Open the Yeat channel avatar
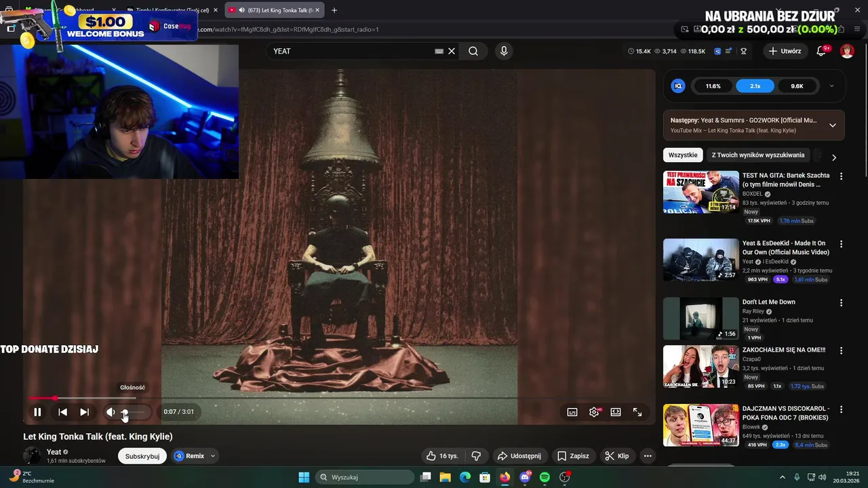Viewport: 868px width, 488px height. point(32,456)
